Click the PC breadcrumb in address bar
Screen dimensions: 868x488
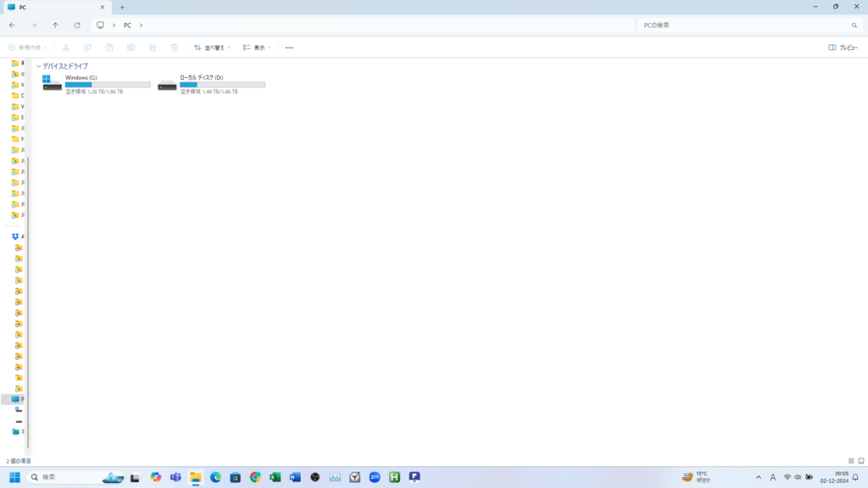127,25
